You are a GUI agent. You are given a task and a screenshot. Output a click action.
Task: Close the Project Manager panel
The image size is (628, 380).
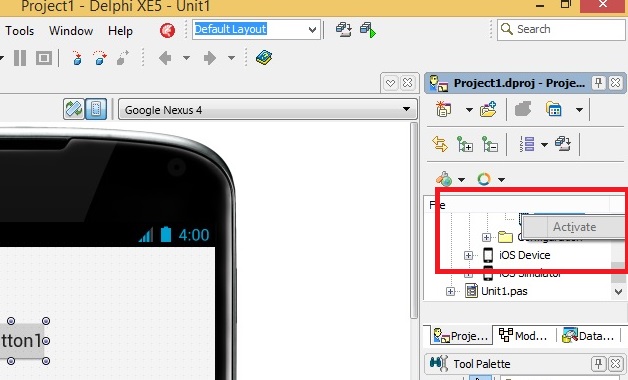pyautogui.click(x=615, y=83)
